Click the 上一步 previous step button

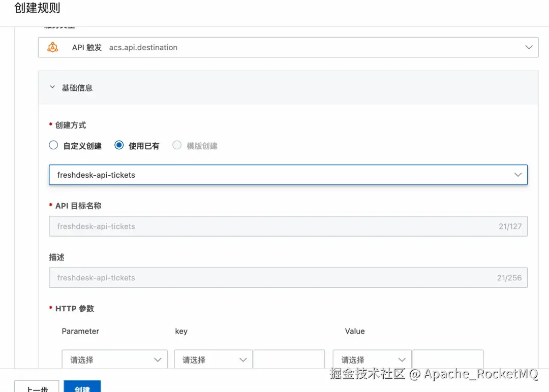pos(37,386)
